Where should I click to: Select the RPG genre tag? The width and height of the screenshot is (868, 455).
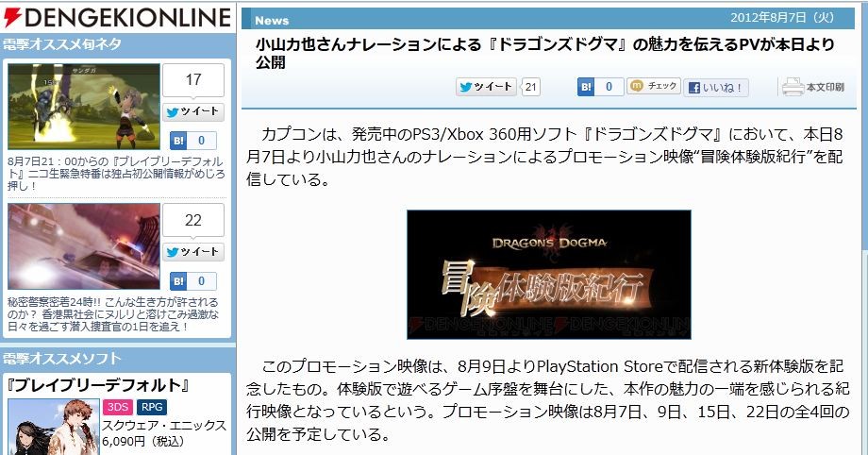point(152,408)
